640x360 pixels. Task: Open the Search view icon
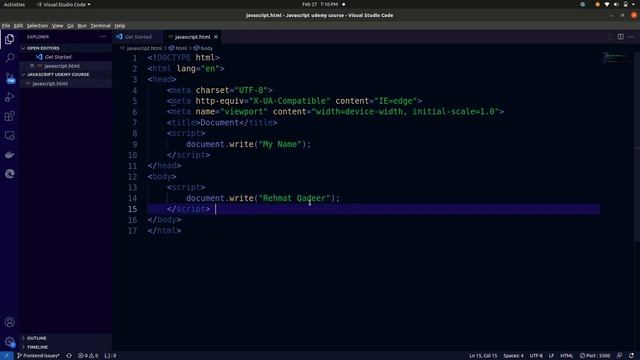tap(9, 58)
